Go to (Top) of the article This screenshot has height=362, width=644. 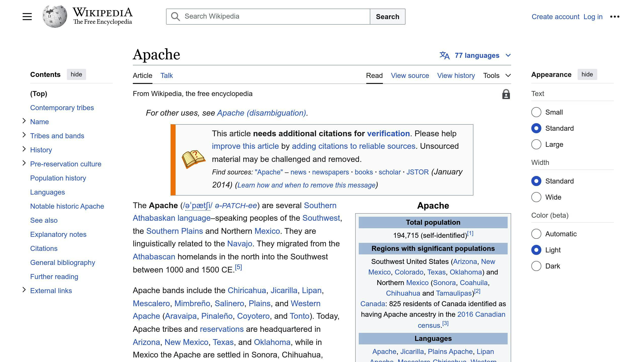[39, 94]
